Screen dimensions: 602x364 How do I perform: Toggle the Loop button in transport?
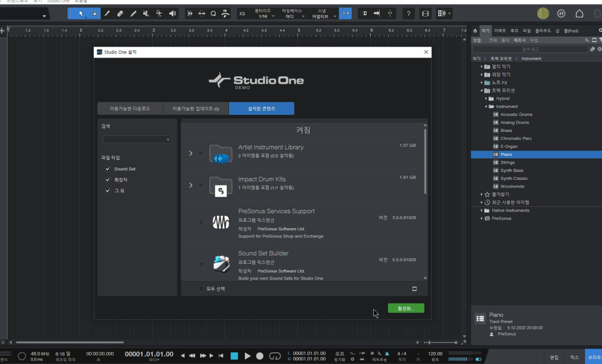point(275,356)
